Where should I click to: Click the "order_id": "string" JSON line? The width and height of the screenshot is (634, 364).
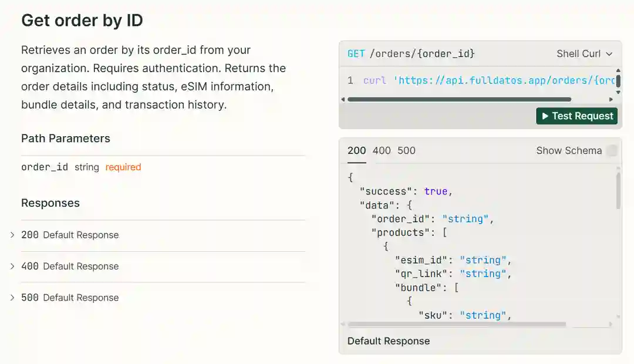click(x=433, y=219)
